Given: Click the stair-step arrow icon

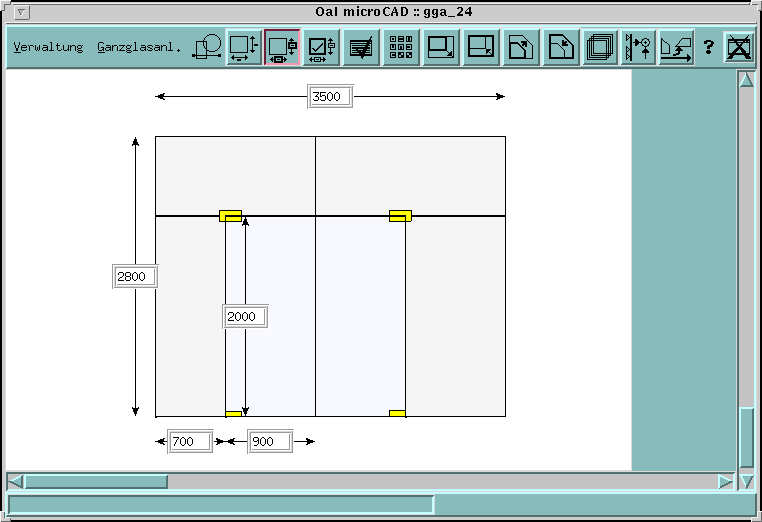Looking at the screenshot, I should tap(677, 47).
